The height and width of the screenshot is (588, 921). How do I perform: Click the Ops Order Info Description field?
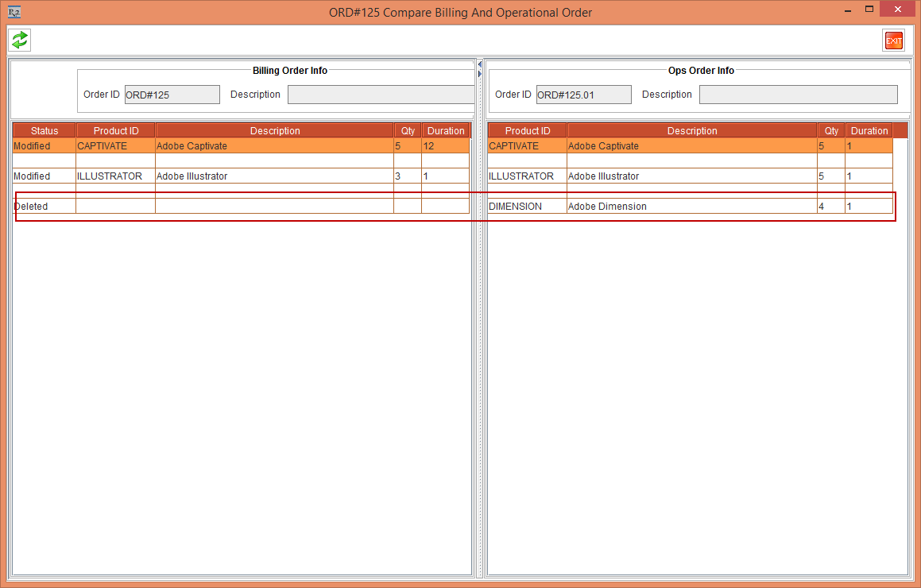click(x=798, y=95)
